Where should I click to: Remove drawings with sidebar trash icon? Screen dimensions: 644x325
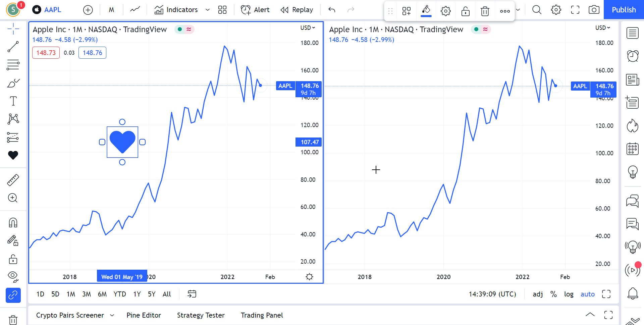13,320
